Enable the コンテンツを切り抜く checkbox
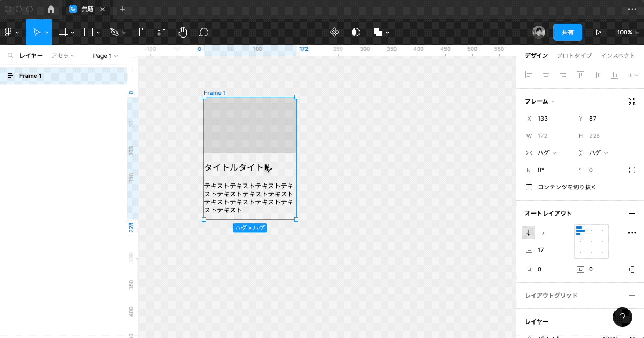 coord(529,187)
